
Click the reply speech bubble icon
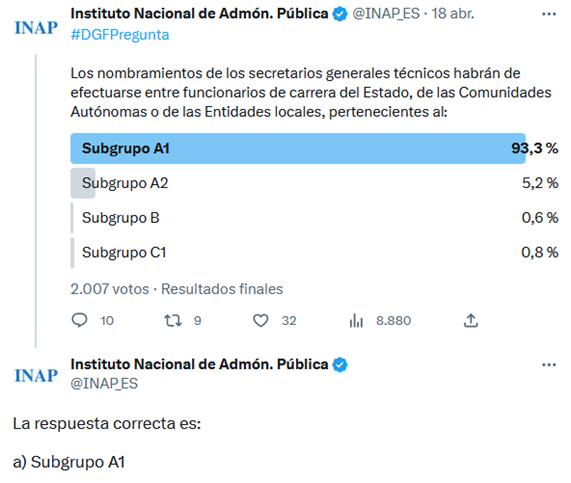tap(79, 320)
